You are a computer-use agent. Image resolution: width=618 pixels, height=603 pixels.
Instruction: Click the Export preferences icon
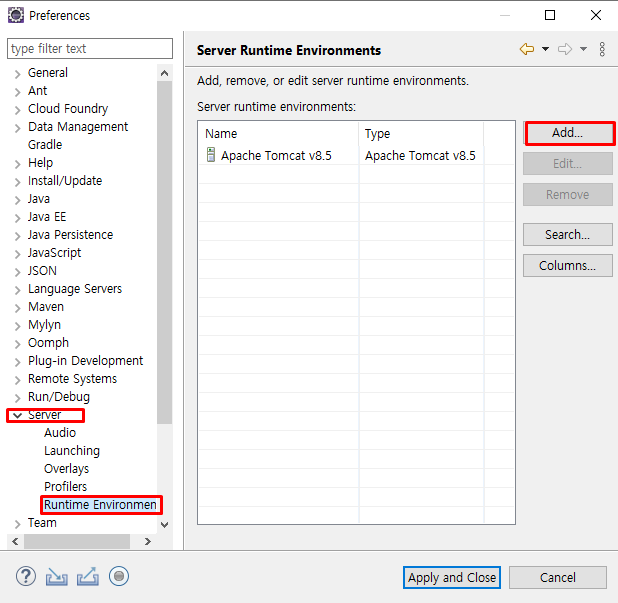[87, 577]
